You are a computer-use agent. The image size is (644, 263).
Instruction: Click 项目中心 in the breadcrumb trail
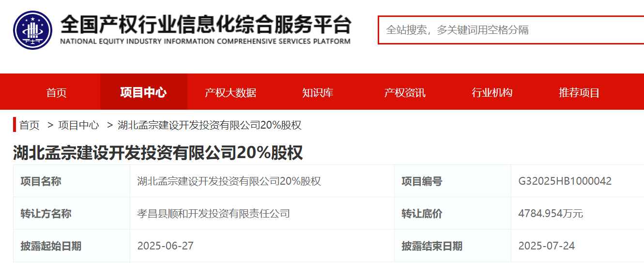click(x=78, y=125)
